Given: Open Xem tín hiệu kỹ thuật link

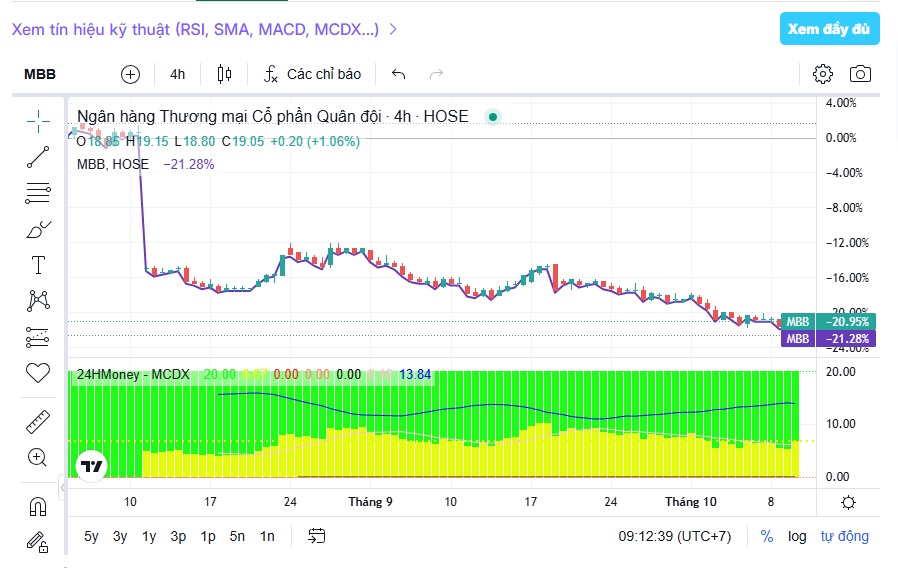Looking at the screenshot, I should 204,29.
